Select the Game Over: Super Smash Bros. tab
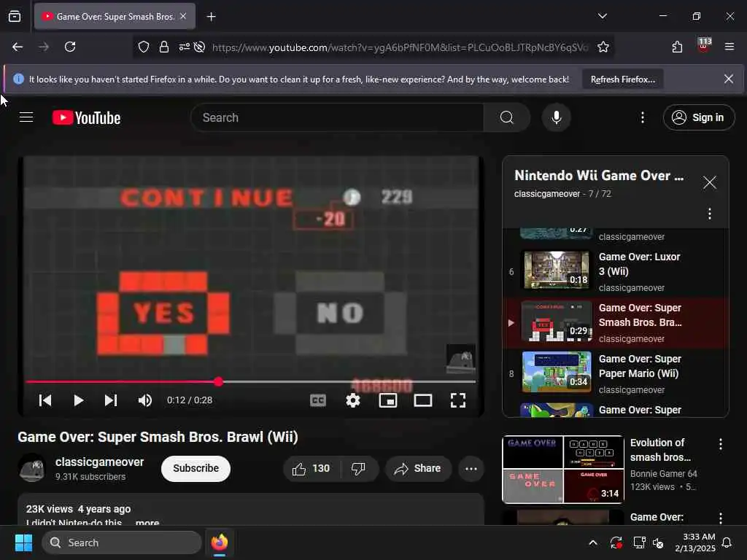Viewport: 747px width, 560px height. (x=115, y=17)
